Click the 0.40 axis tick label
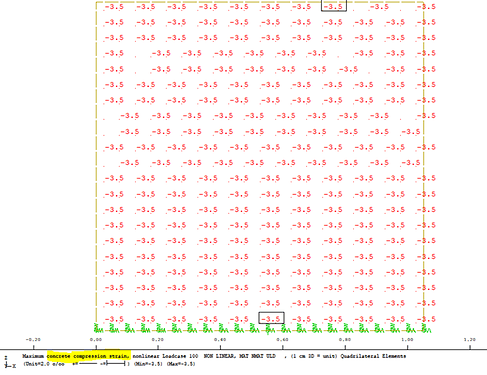This screenshot has width=487, height=375. coord(220,339)
